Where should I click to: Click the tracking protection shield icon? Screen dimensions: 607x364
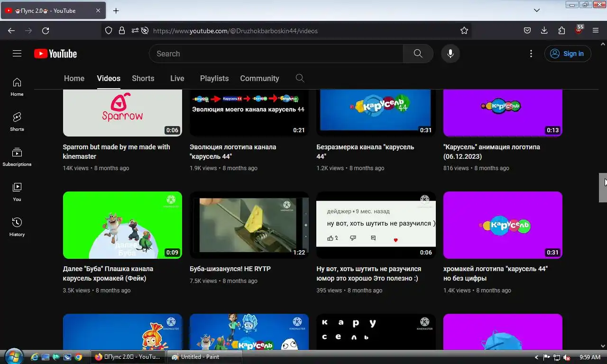(x=109, y=30)
